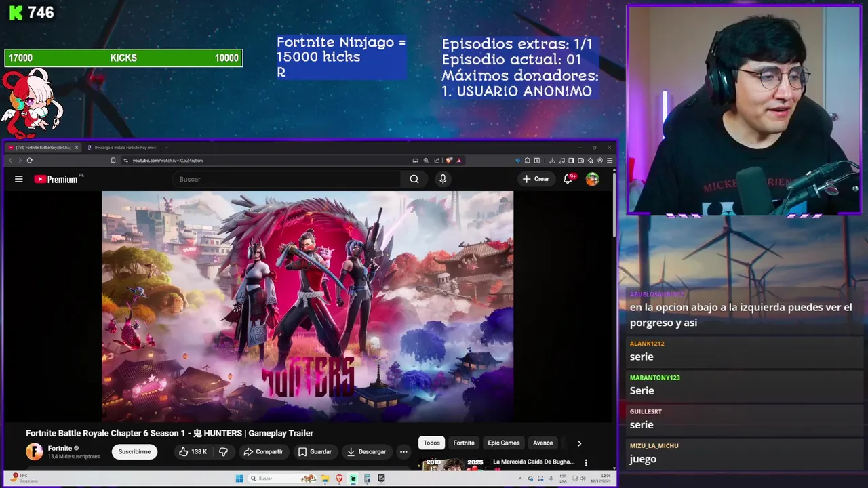Switch to the Fortnite Battle Royale tab
The height and width of the screenshot is (488, 868).
(x=43, y=147)
